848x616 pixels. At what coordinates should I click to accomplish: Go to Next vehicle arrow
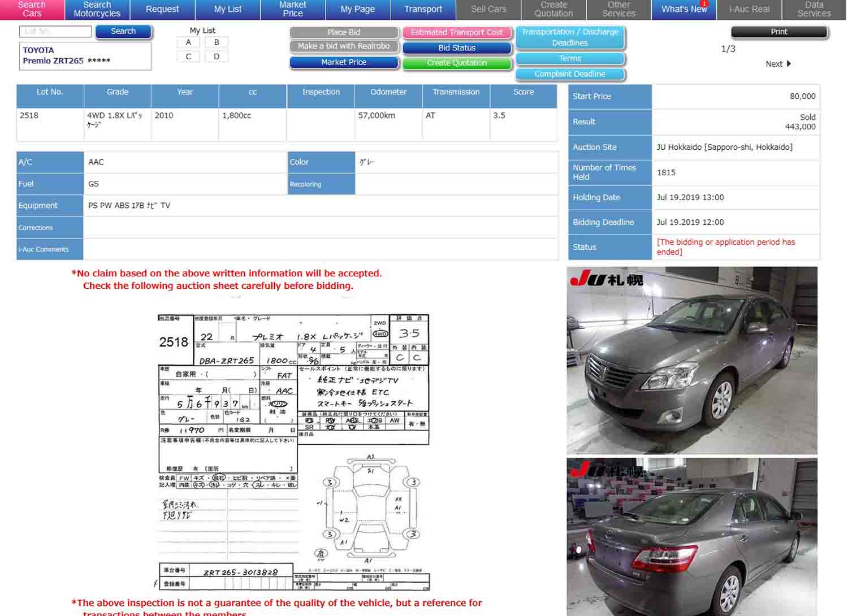778,64
